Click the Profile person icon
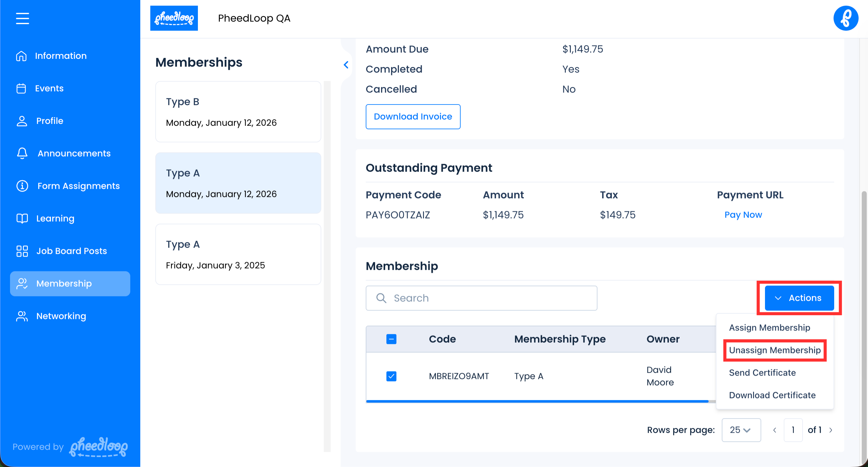This screenshot has width=868, height=467. click(x=22, y=121)
